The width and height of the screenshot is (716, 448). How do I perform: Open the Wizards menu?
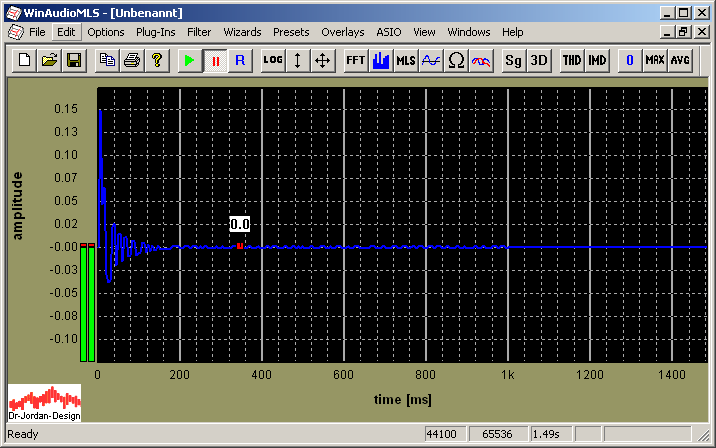pos(242,32)
